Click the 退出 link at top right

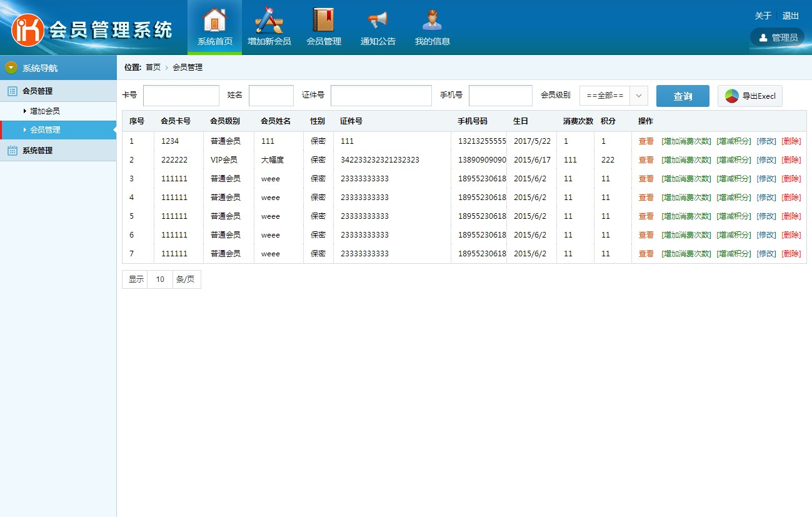[791, 16]
